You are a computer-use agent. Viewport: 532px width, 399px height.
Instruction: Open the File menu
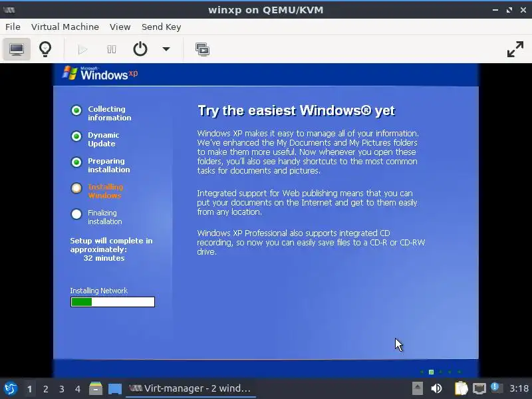pos(13,27)
